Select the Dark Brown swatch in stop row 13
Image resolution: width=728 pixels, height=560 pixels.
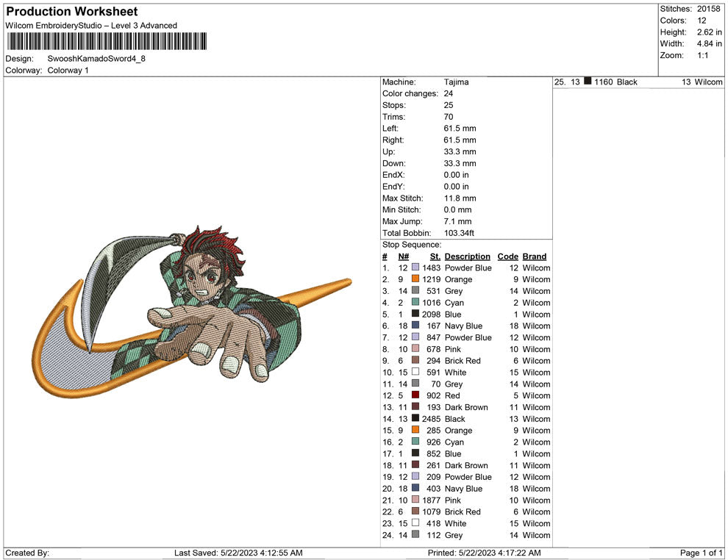click(x=415, y=406)
